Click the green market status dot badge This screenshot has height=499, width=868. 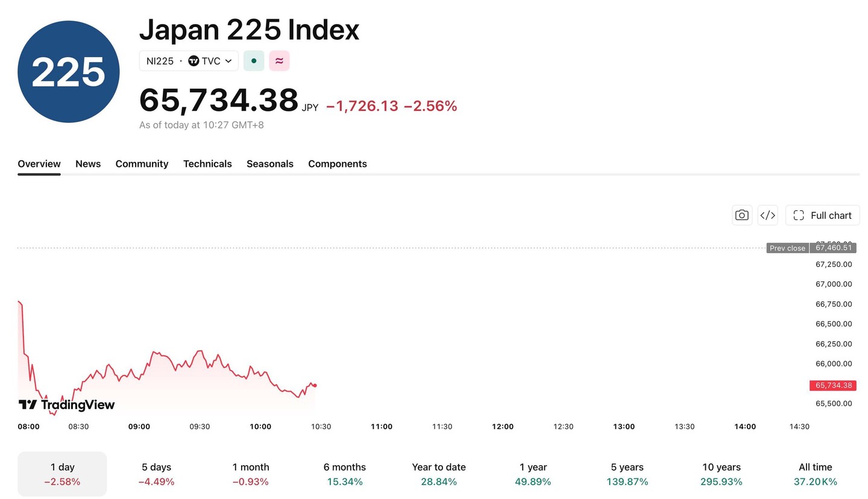pos(254,61)
